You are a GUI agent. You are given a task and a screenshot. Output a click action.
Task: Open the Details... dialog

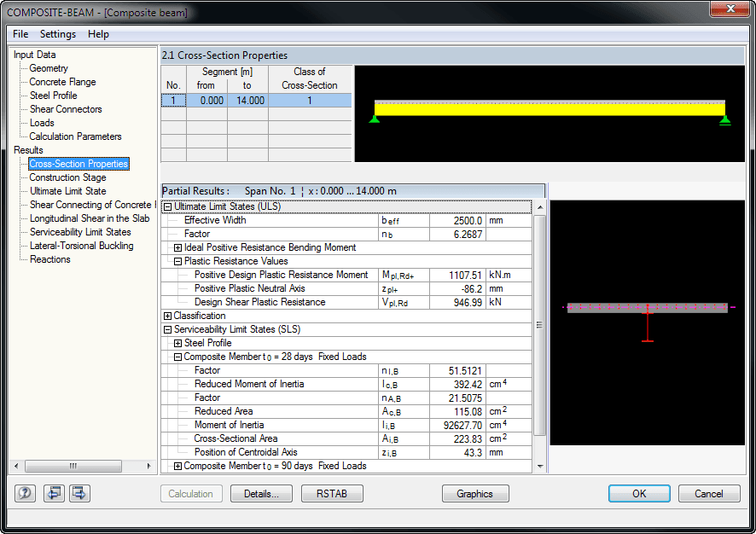click(x=261, y=494)
